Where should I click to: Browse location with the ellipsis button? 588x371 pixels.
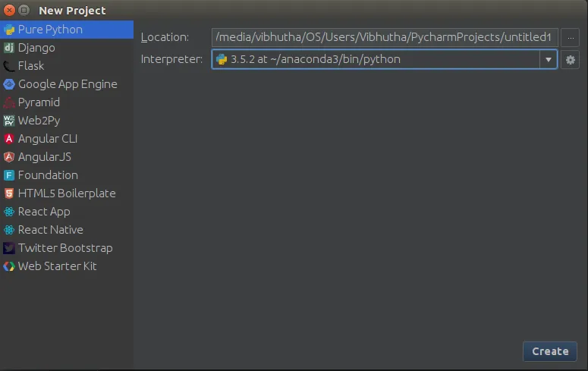pos(571,38)
